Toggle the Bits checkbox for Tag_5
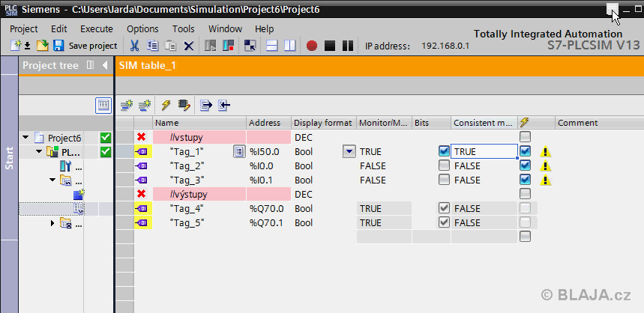Viewport: 644px width, 313px height. pyautogui.click(x=444, y=222)
